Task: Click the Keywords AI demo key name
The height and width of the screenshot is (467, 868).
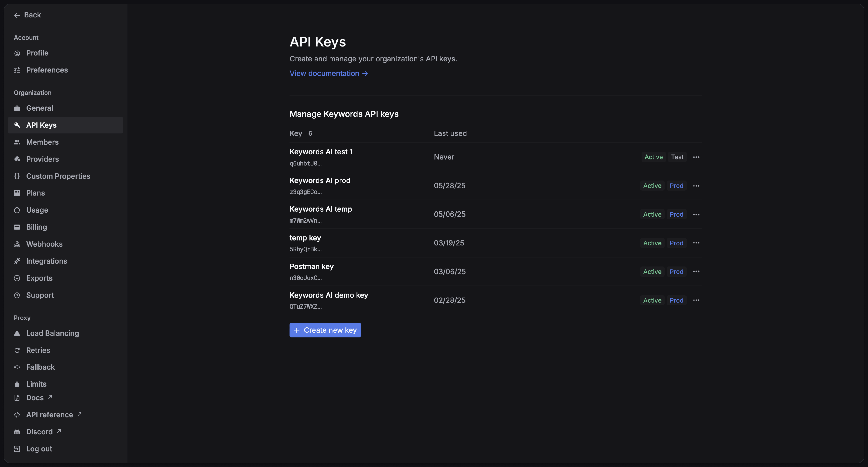Action: (x=329, y=295)
